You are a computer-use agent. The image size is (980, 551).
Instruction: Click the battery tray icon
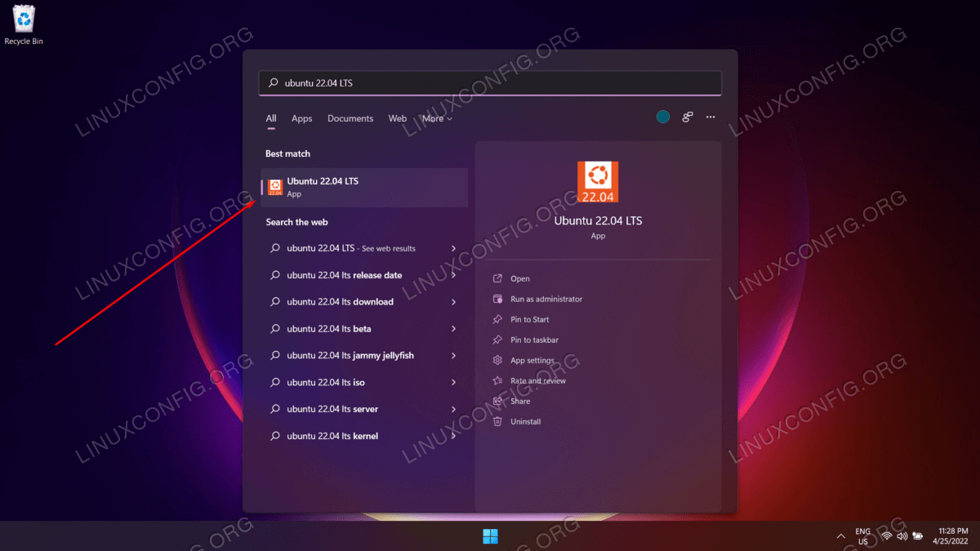coord(918,536)
